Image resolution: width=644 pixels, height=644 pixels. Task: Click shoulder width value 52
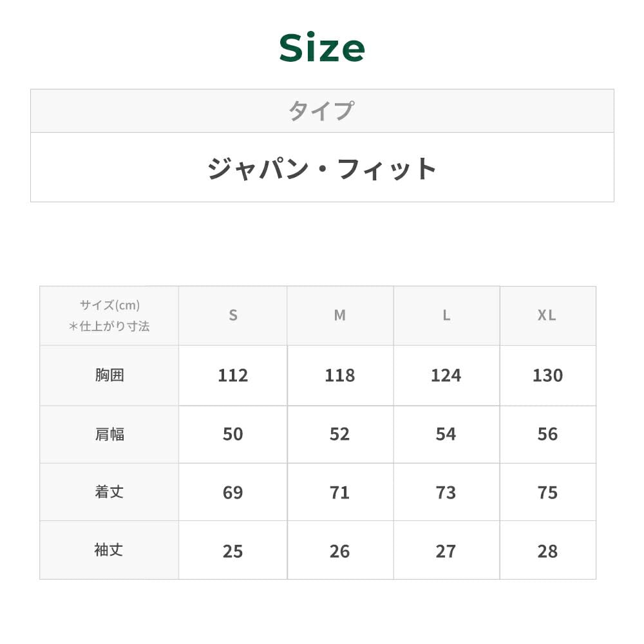pyautogui.click(x=339, y=435)
